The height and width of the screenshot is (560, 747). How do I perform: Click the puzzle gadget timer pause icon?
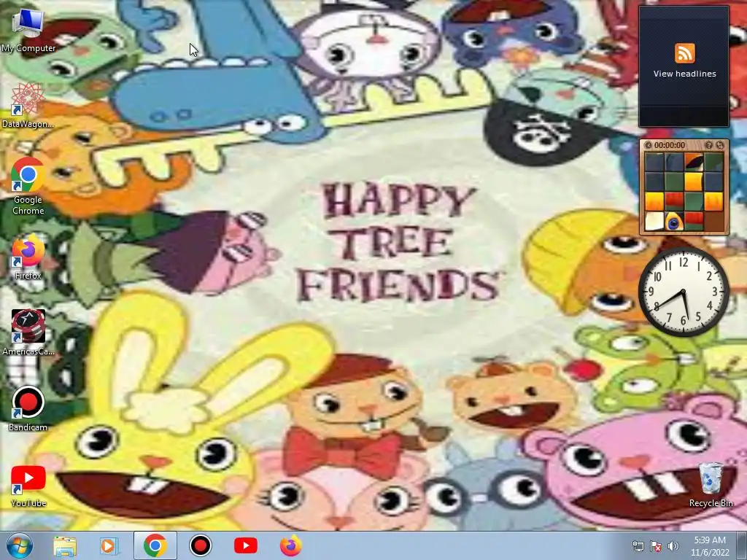[649, 145]
